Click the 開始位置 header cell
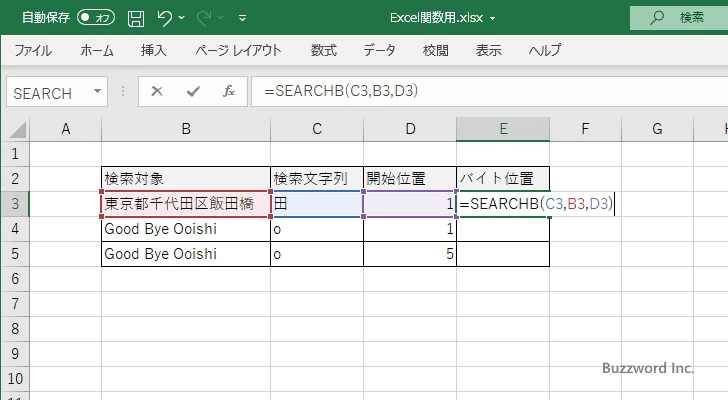The height and width of the screenshot is (400, 728). (410, 179)
